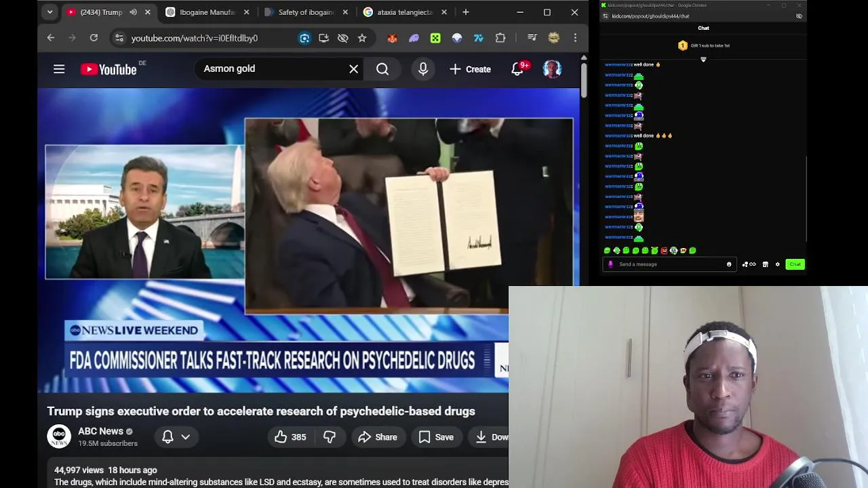Open media controls playlist icon
The width and height of the screenshot is (868, 488).
click(532, 38)
